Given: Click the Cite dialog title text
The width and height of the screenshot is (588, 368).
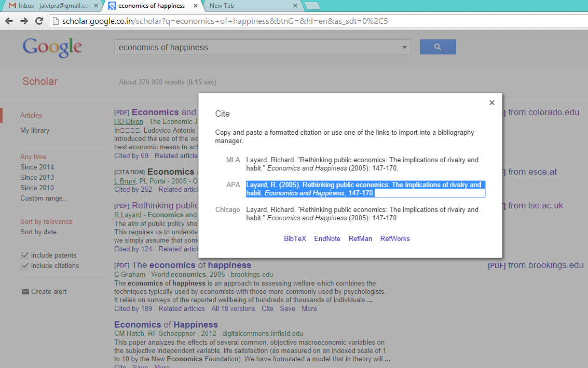Looking at the screenshot, I should coord(222,114).
